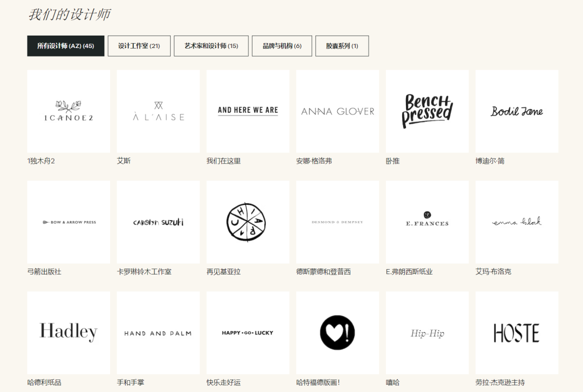Image resolution: width=583 pixels, height=392 pixels.
Task: Open the À L'aise designer logo
Action: (x=158, y=111)
